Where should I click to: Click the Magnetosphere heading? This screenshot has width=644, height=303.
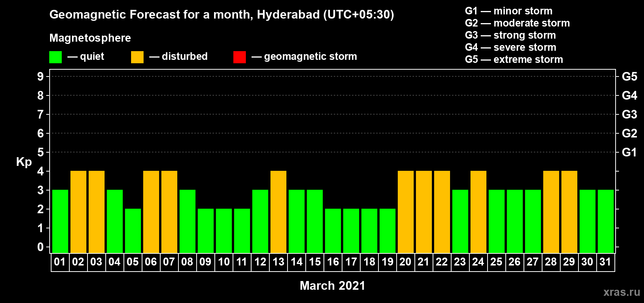[x=90, y=38]
